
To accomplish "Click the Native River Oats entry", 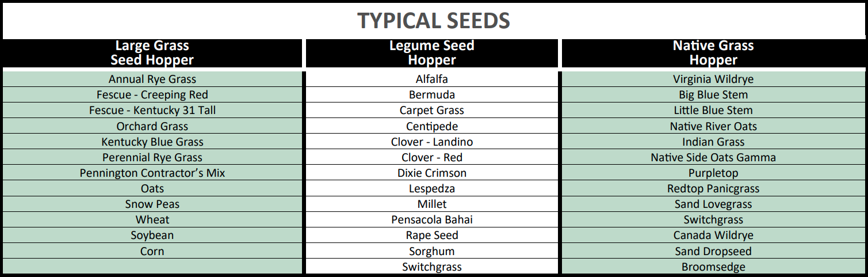I will coord(713,126).
